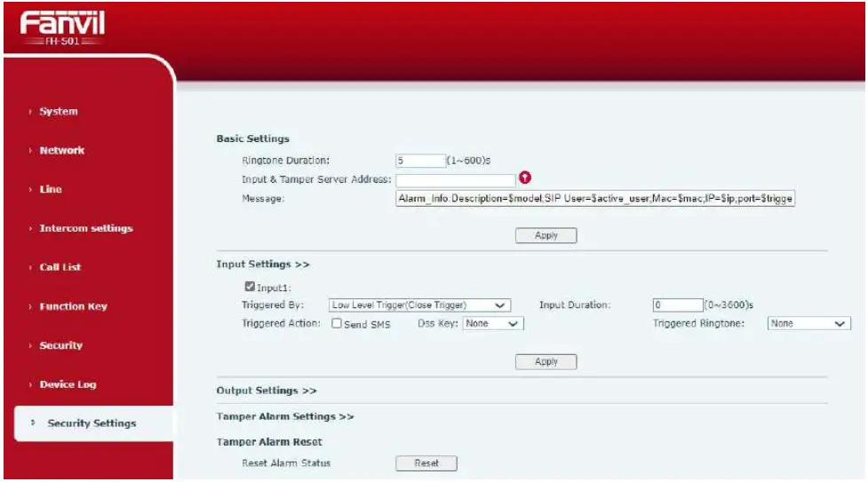Image resolution: width=868 pixels, height=482 pixels.
Task: Open the Device Log menu
Action: point(68,384)
